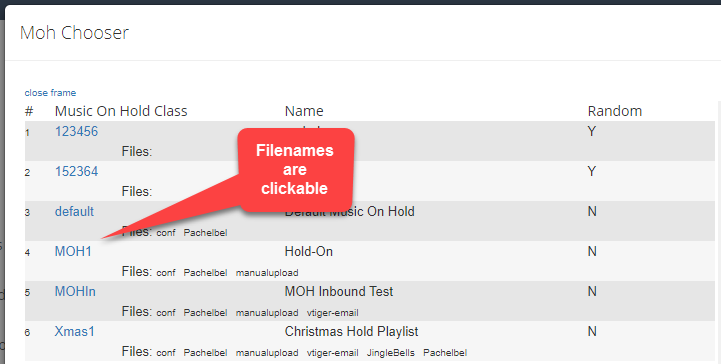This screenshot has width=721, height=364.
Task: Select the 152364 music on hold class
Action: click(x=76, y=171)
